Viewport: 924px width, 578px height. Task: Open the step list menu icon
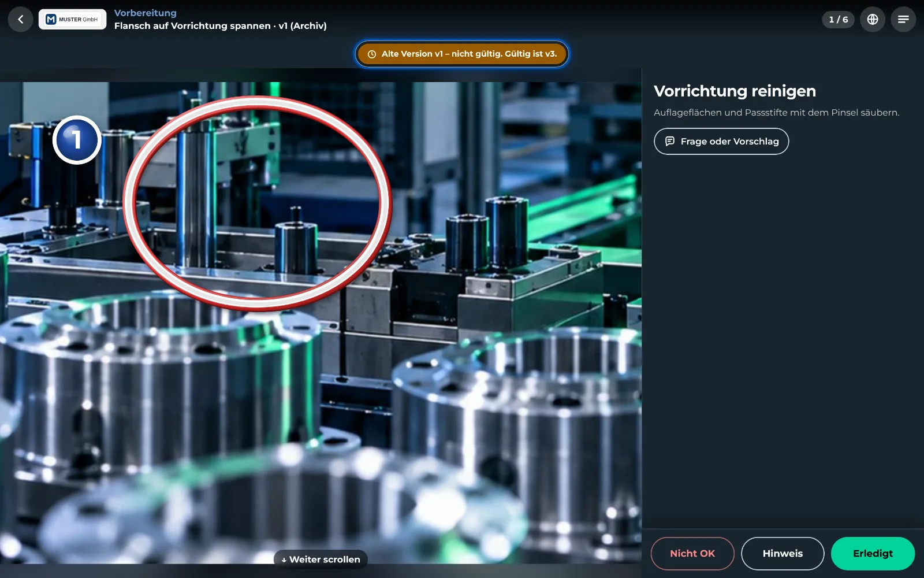pyautogui.click(x=903, y=20)
